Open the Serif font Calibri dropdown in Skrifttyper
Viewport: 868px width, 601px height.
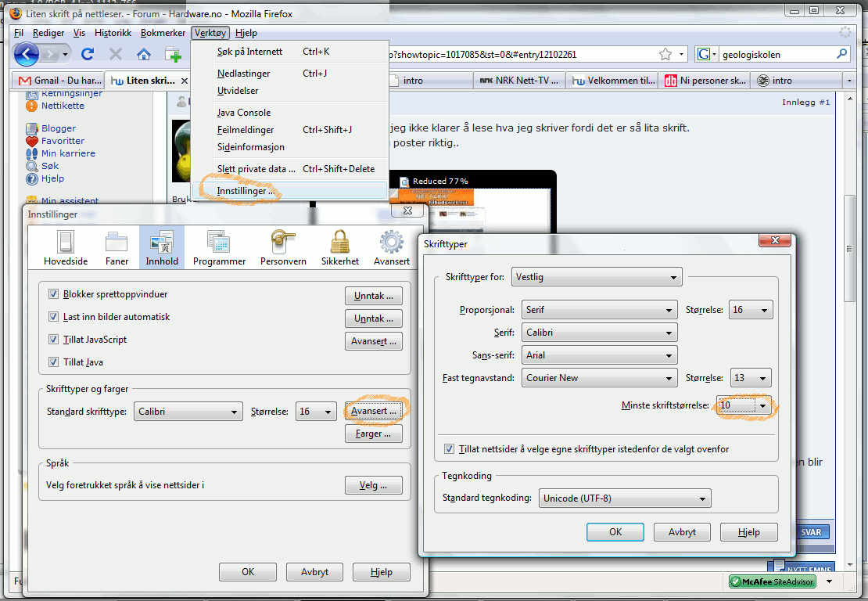600,333
